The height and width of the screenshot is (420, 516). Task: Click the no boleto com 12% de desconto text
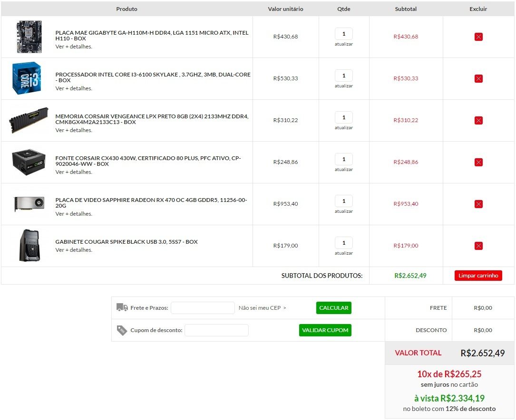click(x=449, y=409)
